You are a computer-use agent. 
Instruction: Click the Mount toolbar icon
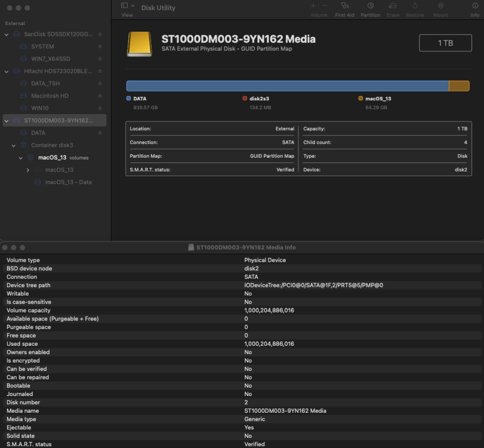pyautogui.click(x=441, y=5)
